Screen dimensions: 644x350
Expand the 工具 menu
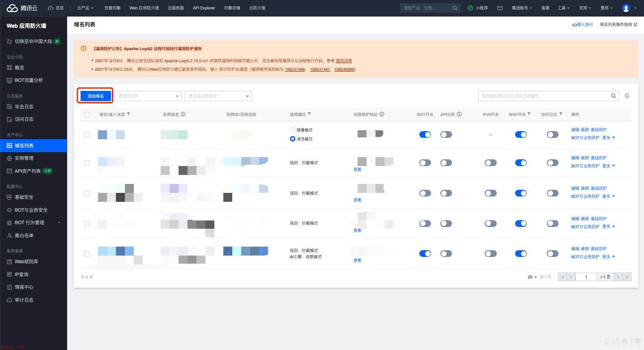click(x=563, y=8)
